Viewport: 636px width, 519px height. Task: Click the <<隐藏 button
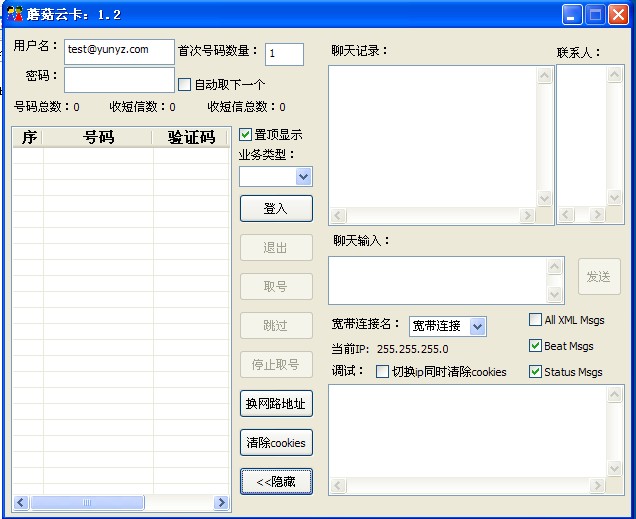pos(276,481)
